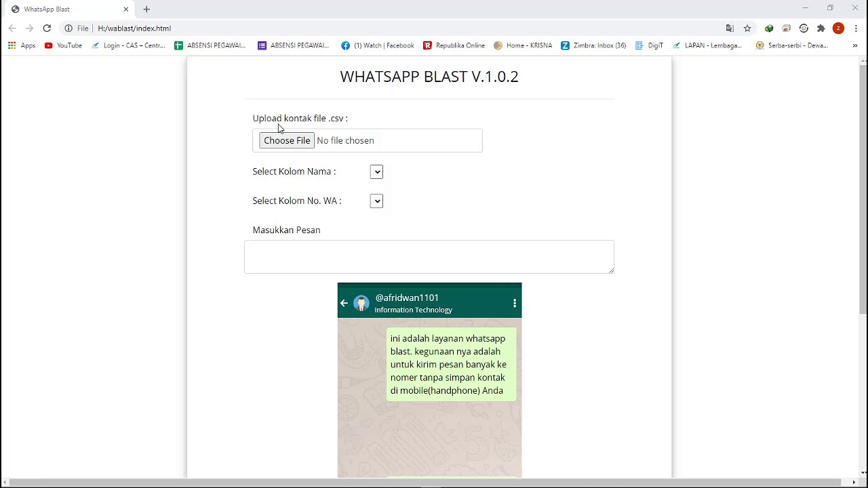Open the first ABSENSI PEGAWAI bookmark (green icon)
Screen dimensions: 868x488
click(x=210, y=45)
